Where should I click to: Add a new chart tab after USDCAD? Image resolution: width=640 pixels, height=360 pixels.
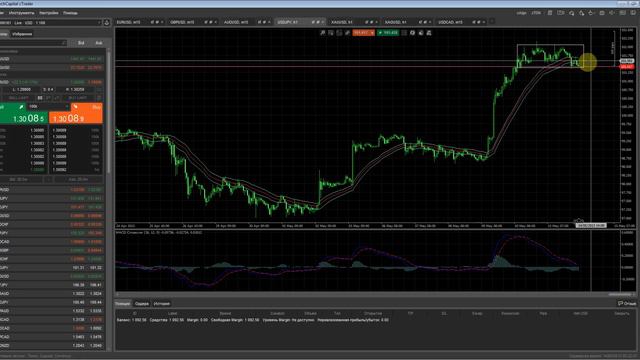pos(492,22)
